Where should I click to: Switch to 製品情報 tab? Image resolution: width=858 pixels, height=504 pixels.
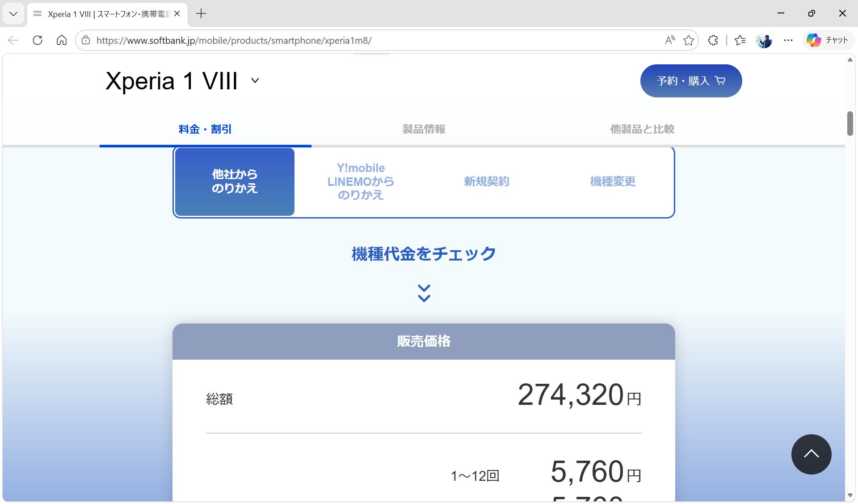pos(424,129)
